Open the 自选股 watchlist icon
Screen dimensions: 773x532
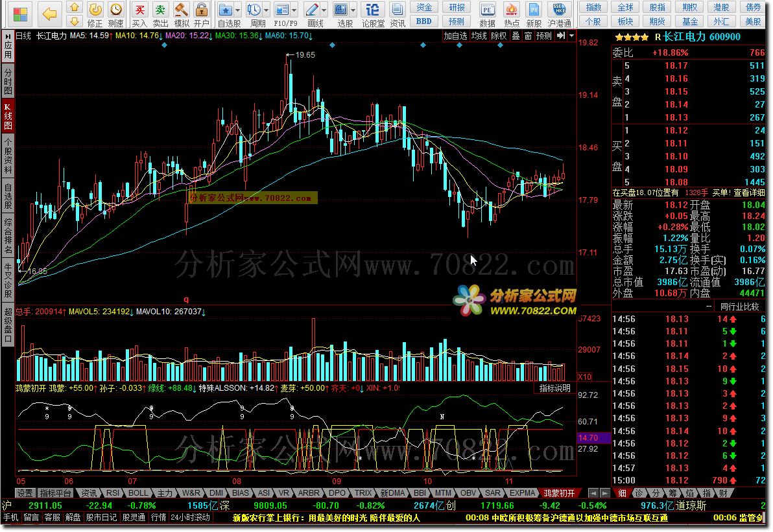tap(226, 14)
